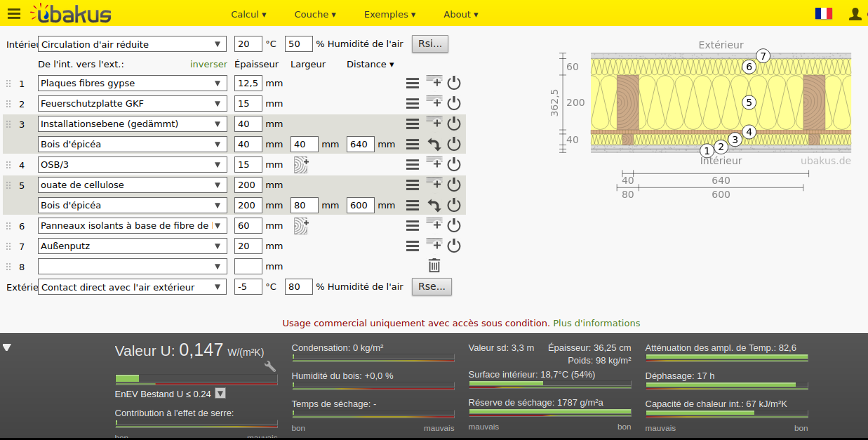
Task: Open the U-value wrench settings
Action: (x=270, y=366)
